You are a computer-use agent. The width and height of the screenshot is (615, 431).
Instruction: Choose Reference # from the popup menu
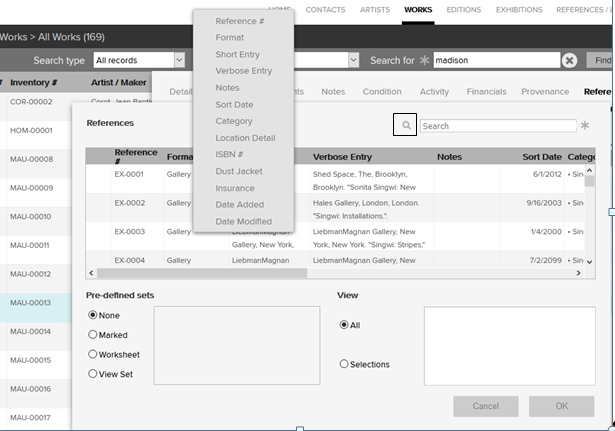[x=240, y=21]
